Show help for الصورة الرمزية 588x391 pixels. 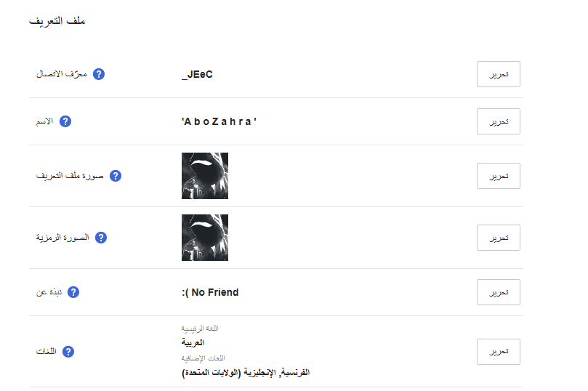point(101,238)
